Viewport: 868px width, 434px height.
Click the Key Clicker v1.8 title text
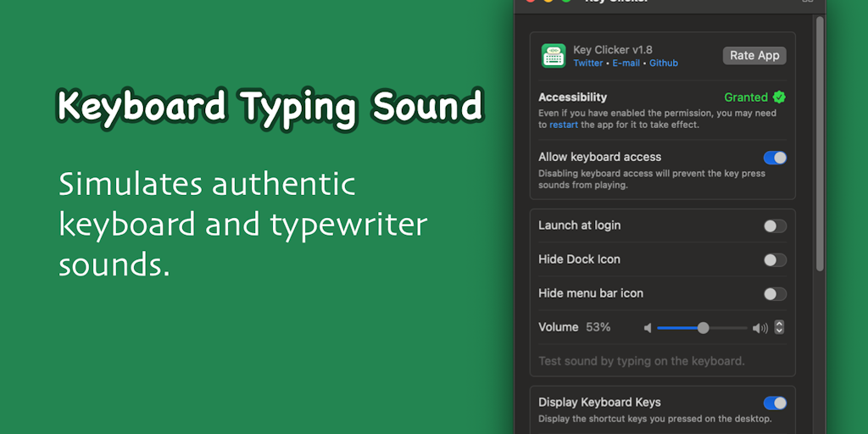point(613,50)
